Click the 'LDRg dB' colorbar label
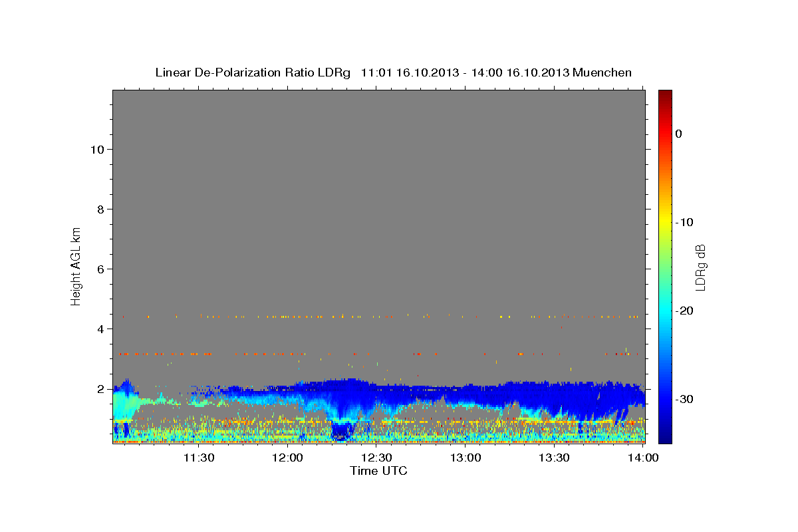Screen dimensions: 798x532 pyautogui.click(x=700, y=267)
